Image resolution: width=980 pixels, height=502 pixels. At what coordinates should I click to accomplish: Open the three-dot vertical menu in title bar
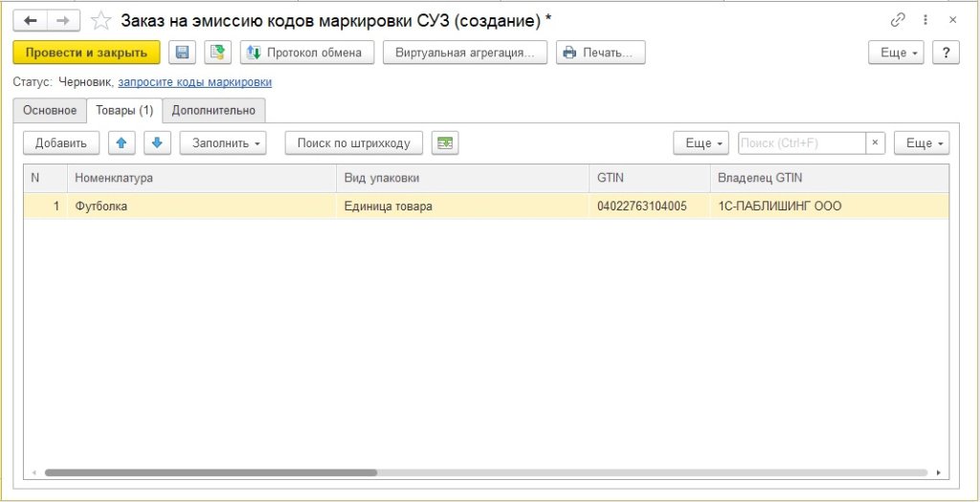coord(925,20)
